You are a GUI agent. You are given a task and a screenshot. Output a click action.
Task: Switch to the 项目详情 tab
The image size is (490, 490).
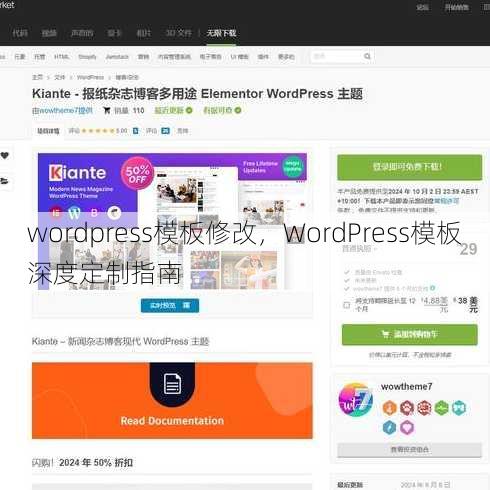point(48,131)
